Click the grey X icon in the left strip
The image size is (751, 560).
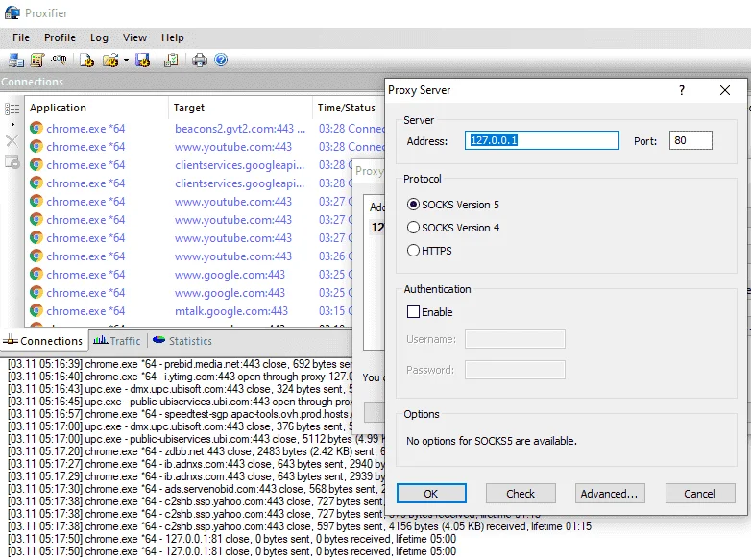[12, 141]
